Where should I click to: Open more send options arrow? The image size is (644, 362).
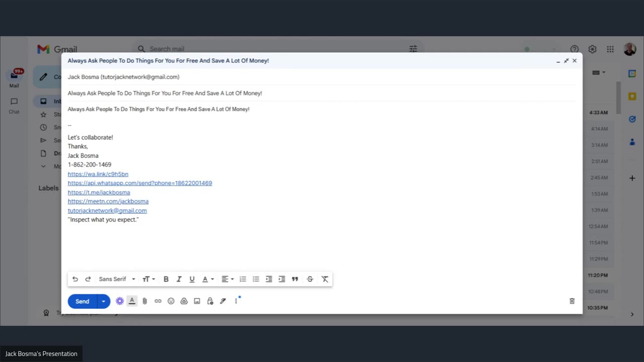tap(104, 301)
